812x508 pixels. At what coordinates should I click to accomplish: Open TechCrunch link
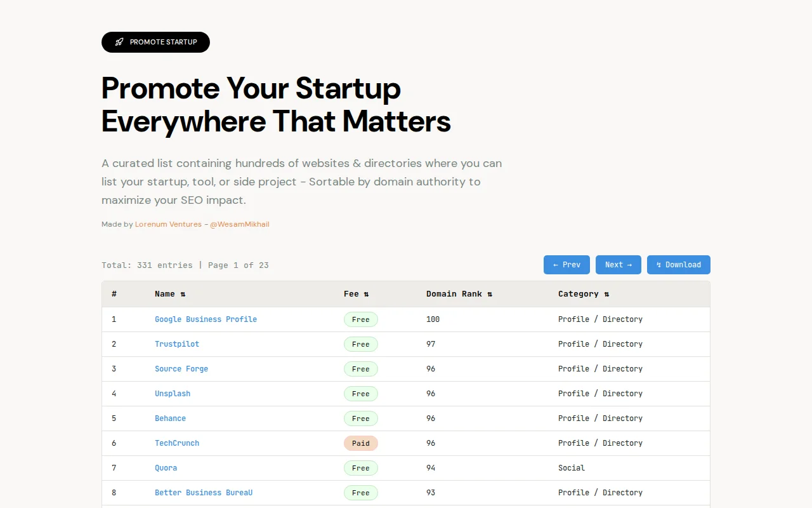pyautogui.click(x=177, y=443)
